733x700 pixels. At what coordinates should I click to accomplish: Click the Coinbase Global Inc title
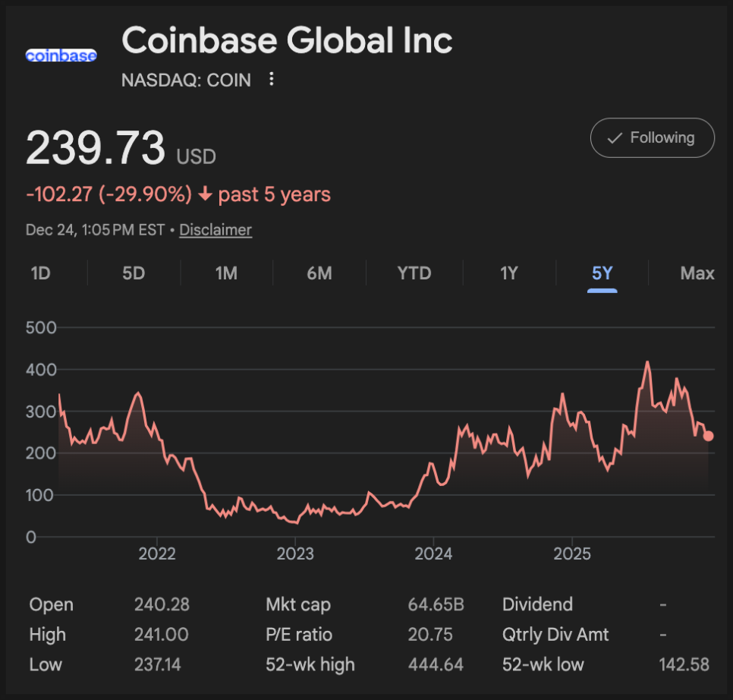287,40
